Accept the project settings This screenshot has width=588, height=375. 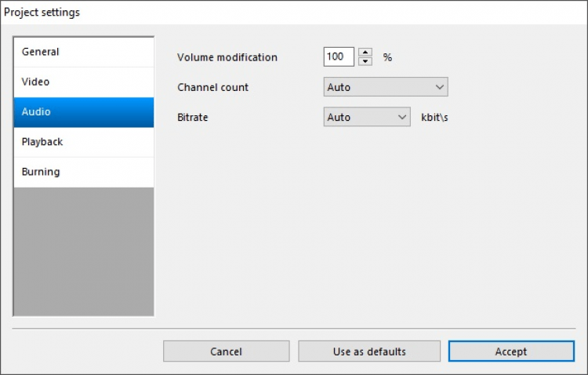511,351
